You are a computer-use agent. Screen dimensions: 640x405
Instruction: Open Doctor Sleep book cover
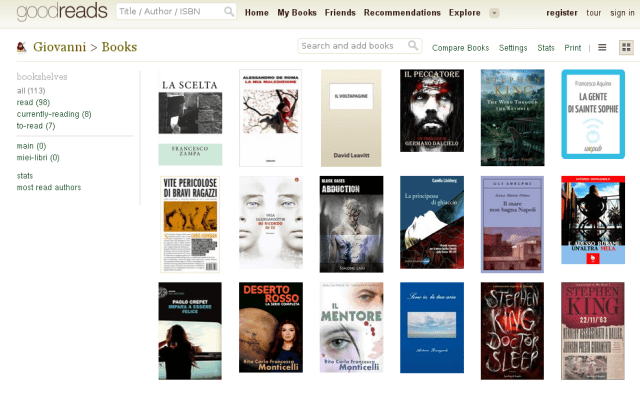tap(513, 331)
